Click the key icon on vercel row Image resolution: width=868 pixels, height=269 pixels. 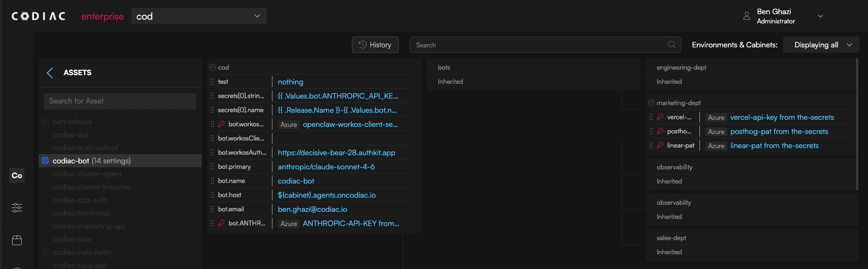[660, 117]
